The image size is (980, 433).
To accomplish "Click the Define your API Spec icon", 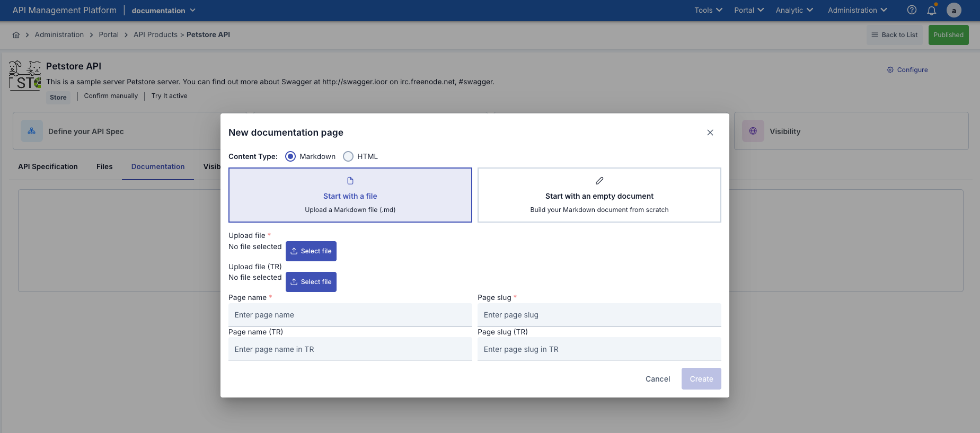I will point(32,131).
